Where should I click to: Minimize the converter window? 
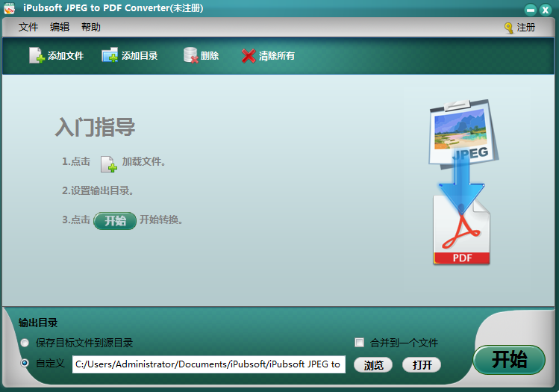point(530,10)
